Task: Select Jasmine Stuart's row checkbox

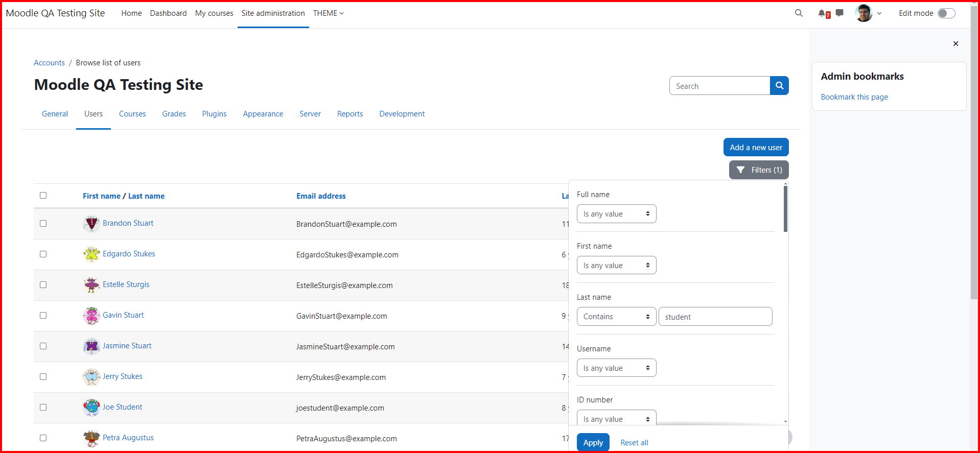Action: click(x=43, y=346)
